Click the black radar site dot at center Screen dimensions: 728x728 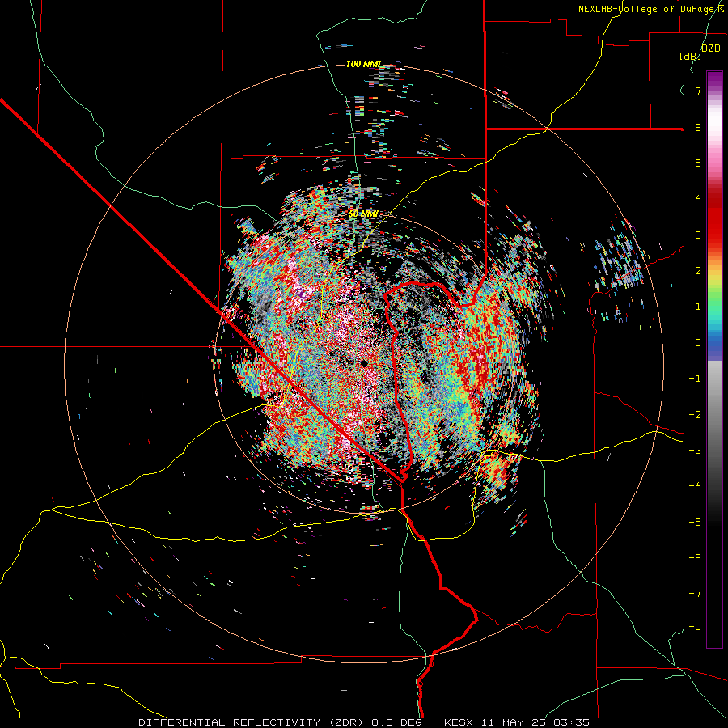pyautogui.click(x=364, y=363)
